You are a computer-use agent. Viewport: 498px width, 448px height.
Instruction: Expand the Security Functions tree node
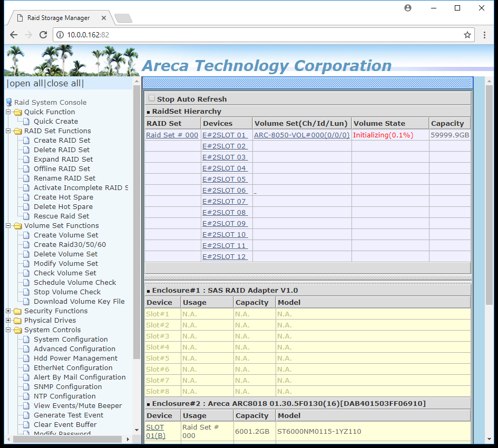coord(8,311)
